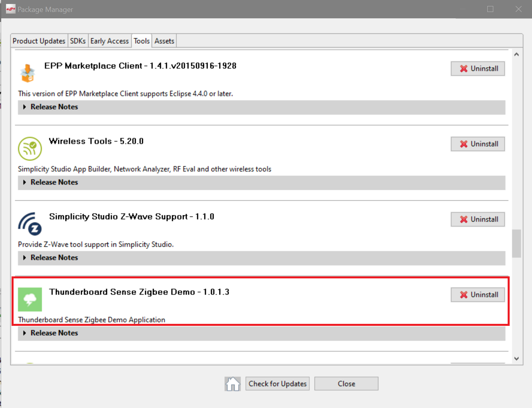This screenshot has width=532, height=408.
Task: Click the Wireless Tools package icon
Action: (x=30, y=148)
